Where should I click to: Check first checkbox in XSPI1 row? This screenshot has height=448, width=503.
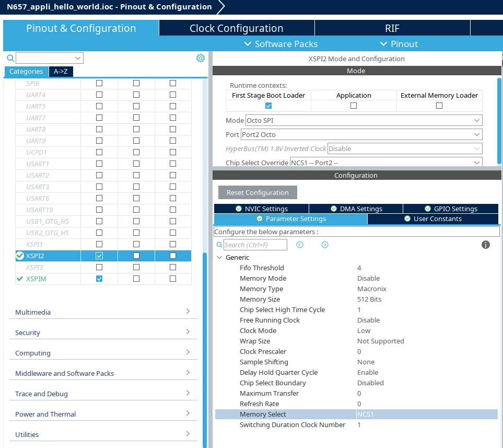coord(99,245)
